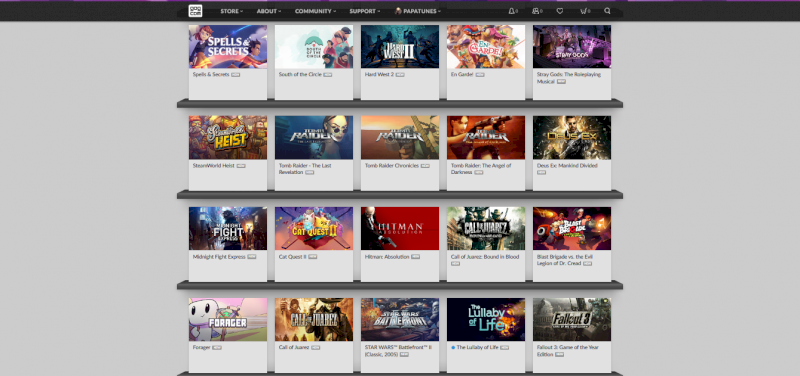Viewport: 800px width, 376px height.
Task: Click the Fallout 3: Game of the Year title
Action: (567, 350)
